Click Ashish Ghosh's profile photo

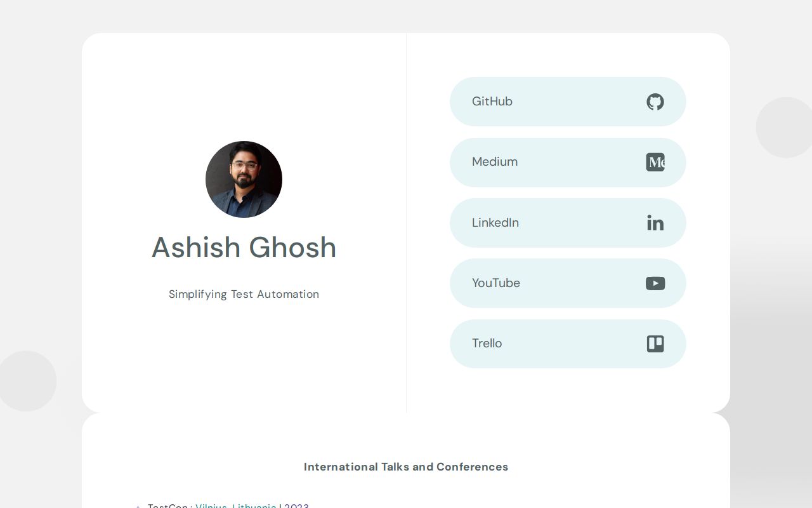tap(244, 179)
